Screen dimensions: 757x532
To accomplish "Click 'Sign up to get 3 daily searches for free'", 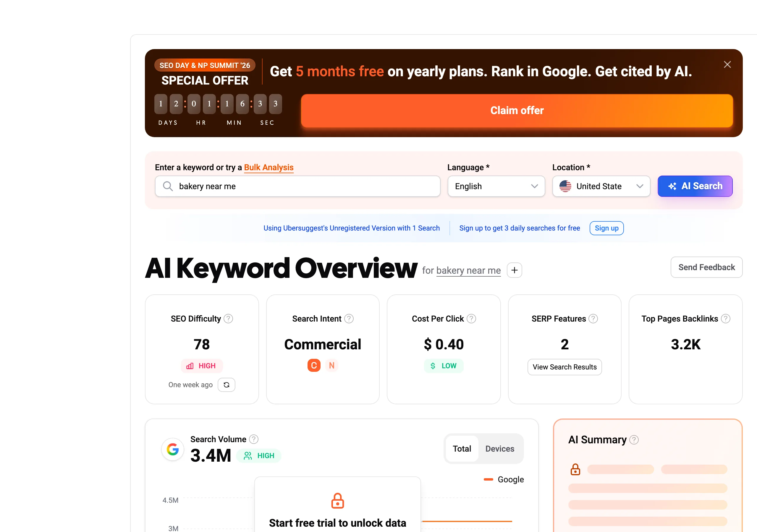I will click(x=519, y=228).
